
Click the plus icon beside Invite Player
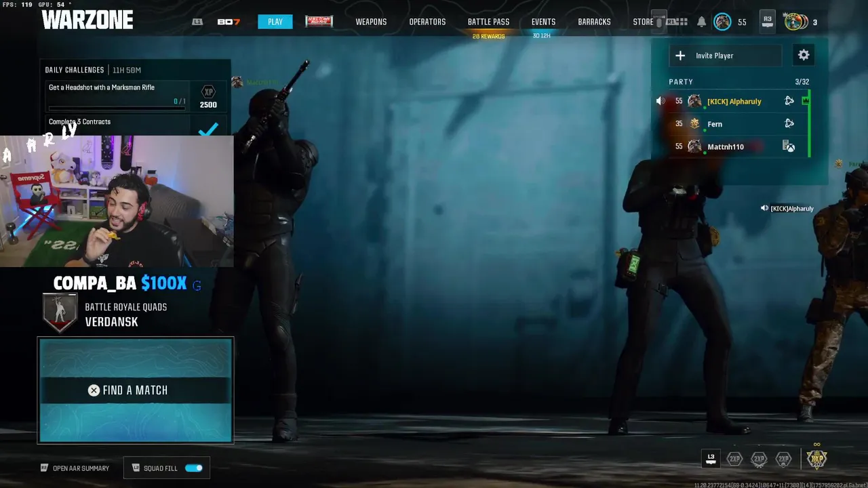point(680,56)
